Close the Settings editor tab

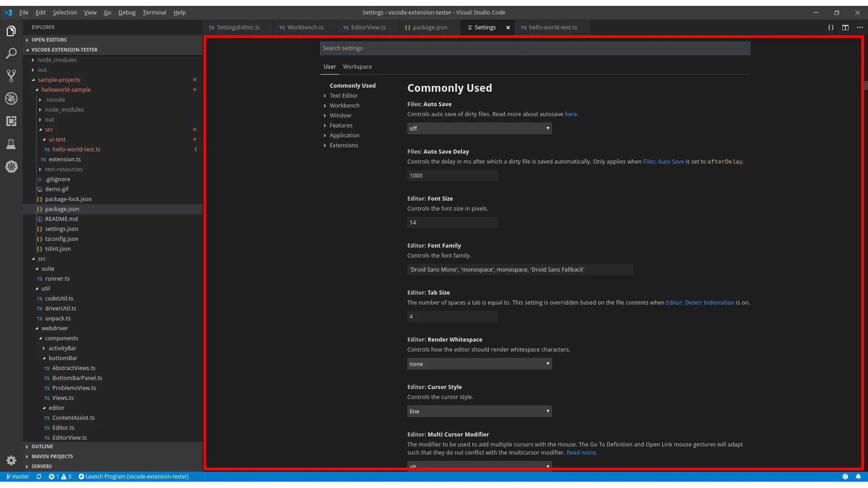[508, 28]
